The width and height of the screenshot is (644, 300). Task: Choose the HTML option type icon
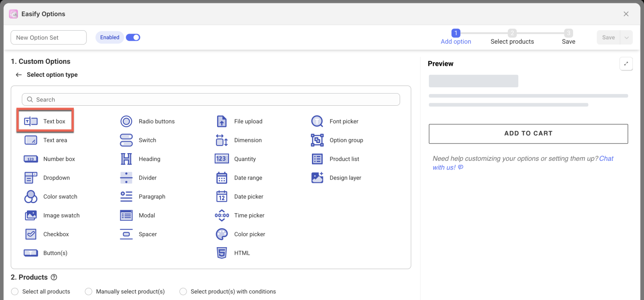[221, 253]
